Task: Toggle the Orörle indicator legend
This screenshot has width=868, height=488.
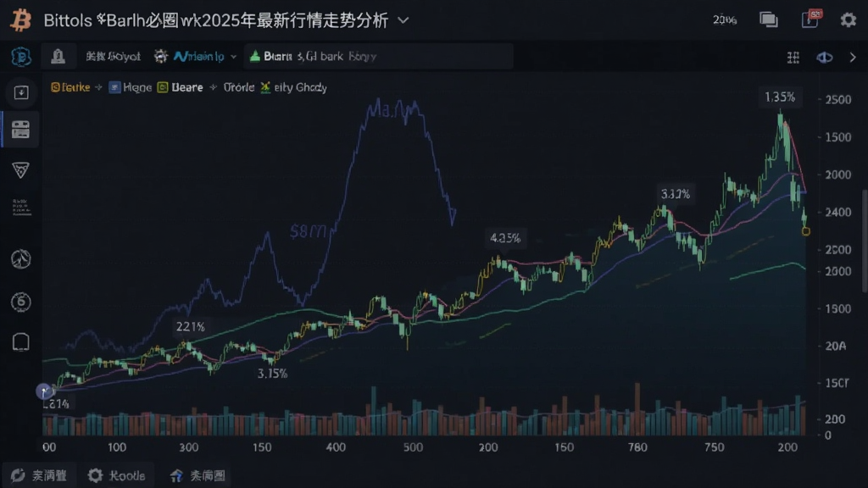Action: click(238, 87)
